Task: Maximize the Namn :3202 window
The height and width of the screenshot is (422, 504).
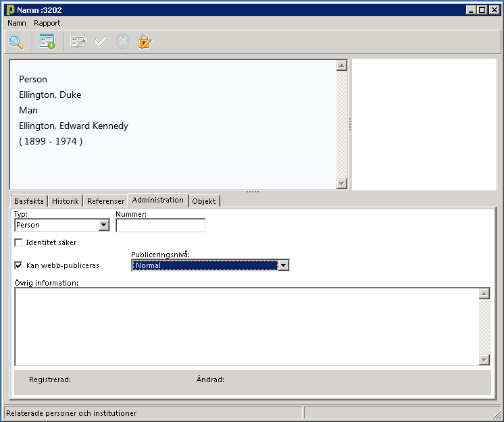Action: [x=482, y=10]
